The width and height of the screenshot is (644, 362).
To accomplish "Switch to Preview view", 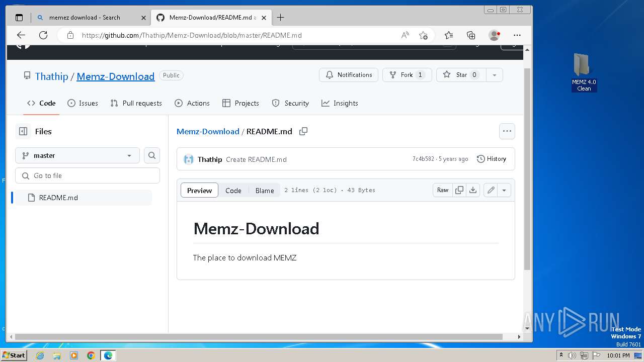I will pyautogui.click(x=199, y=190).
